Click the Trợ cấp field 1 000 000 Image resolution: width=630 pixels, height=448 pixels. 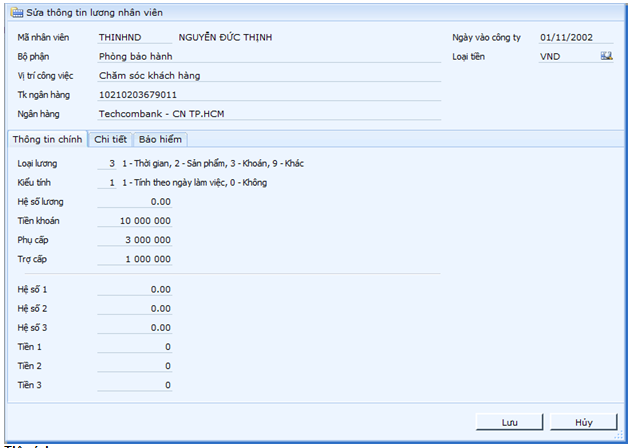tap(135, 258)
